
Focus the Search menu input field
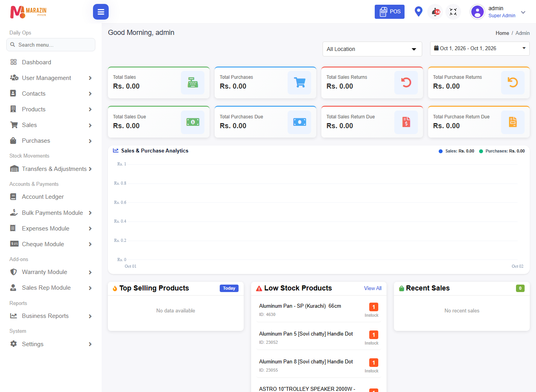[x=51, y=45]
